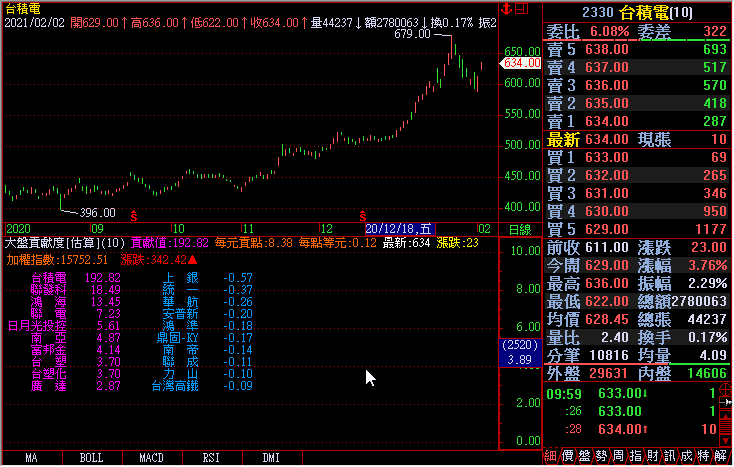This screenshot has width=734, height=467.
Task: Click 聯發科 in the contribution list
Action: click(x=49, y=290)
